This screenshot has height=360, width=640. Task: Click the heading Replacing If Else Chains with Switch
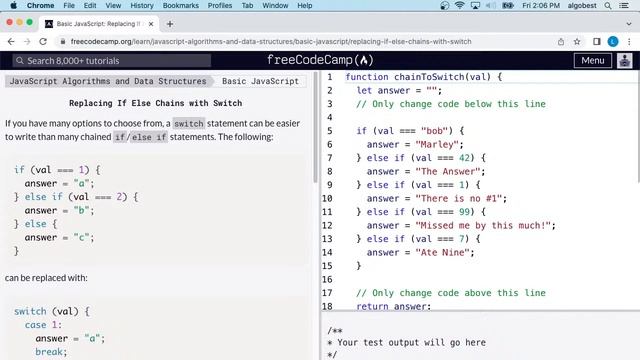[156, 103]
